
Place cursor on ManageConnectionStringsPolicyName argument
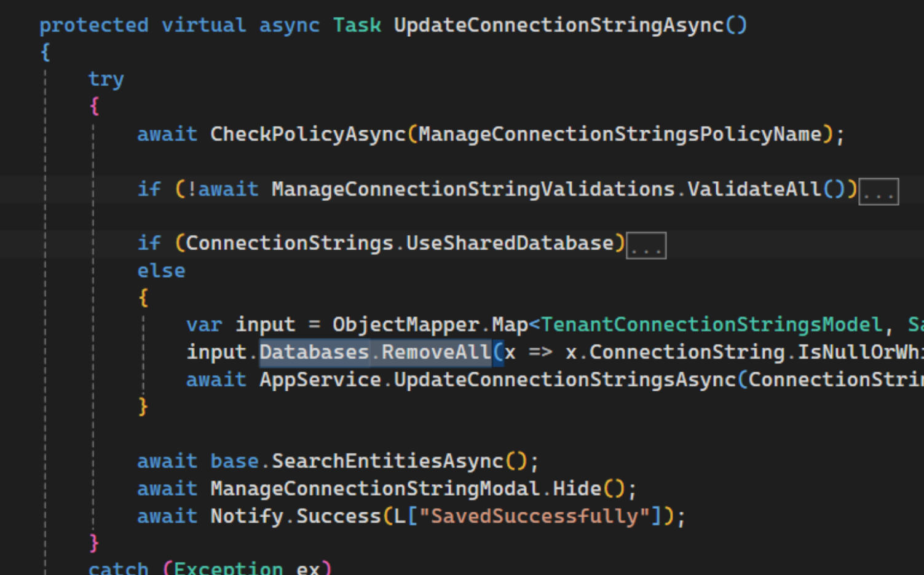coord(620,134)
